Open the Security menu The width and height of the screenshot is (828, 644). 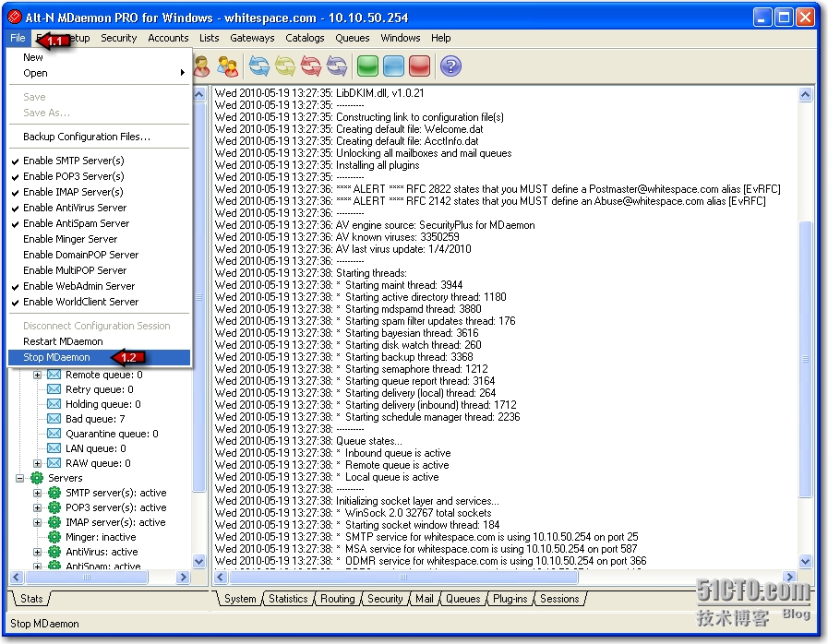pos(119,38)
